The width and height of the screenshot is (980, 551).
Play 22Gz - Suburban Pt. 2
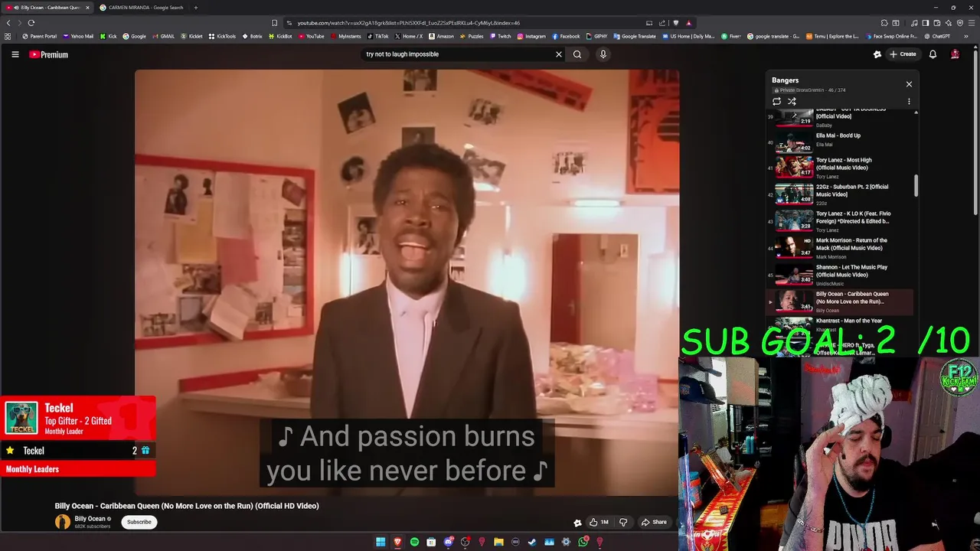[841, 194]
